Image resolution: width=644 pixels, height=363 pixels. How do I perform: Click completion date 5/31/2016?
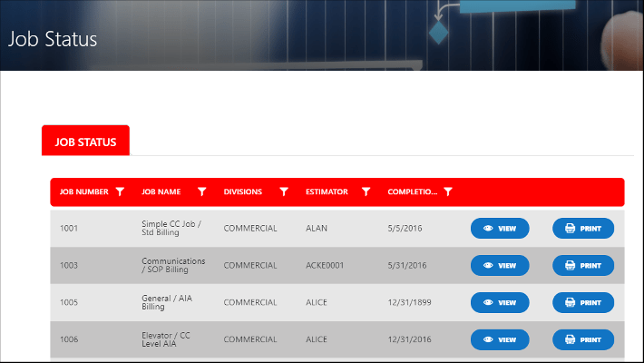(x=407, y=265)
